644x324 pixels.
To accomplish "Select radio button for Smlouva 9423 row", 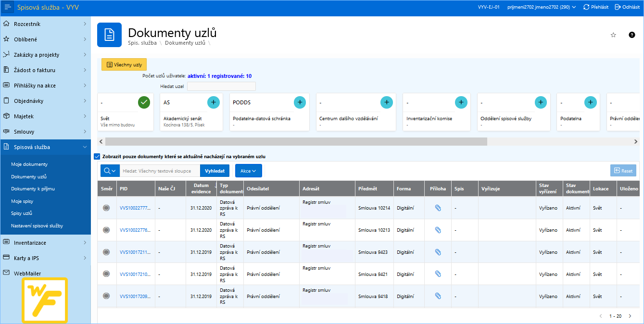I will 106,252.
